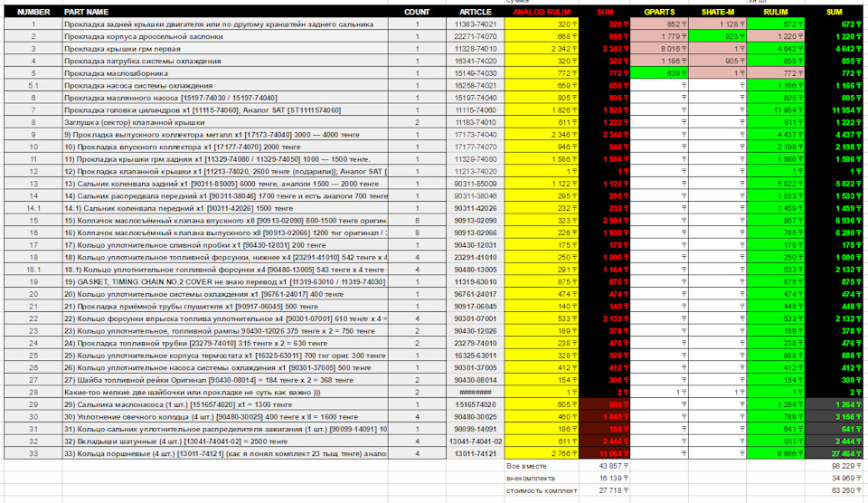Viewport: 868px width, 503px height.
Task: Select part name starting '21) Прокладка приёмной трубы глушителя'
Action: tap(225, 307)
